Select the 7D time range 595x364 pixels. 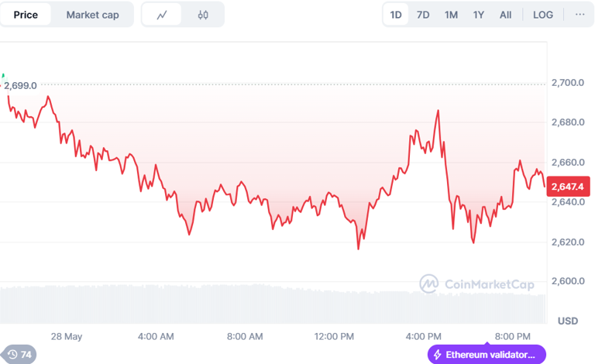[x=423, y=15]
